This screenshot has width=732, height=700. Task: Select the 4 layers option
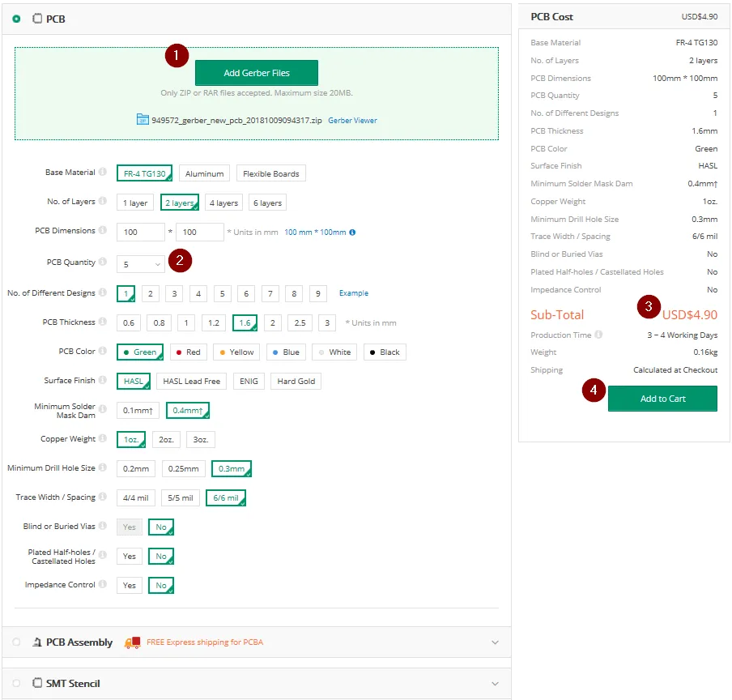click(x=223, y=203)
